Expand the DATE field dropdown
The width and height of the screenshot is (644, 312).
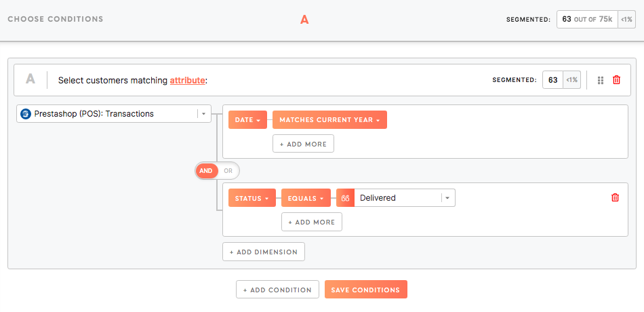coord(247,120)
